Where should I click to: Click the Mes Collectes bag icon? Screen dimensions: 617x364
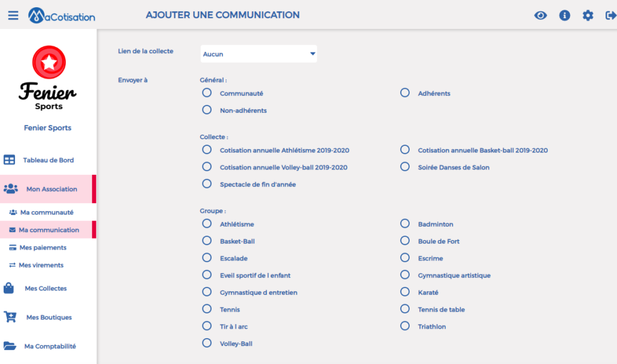pyautogui.click(x=8, y=288)
